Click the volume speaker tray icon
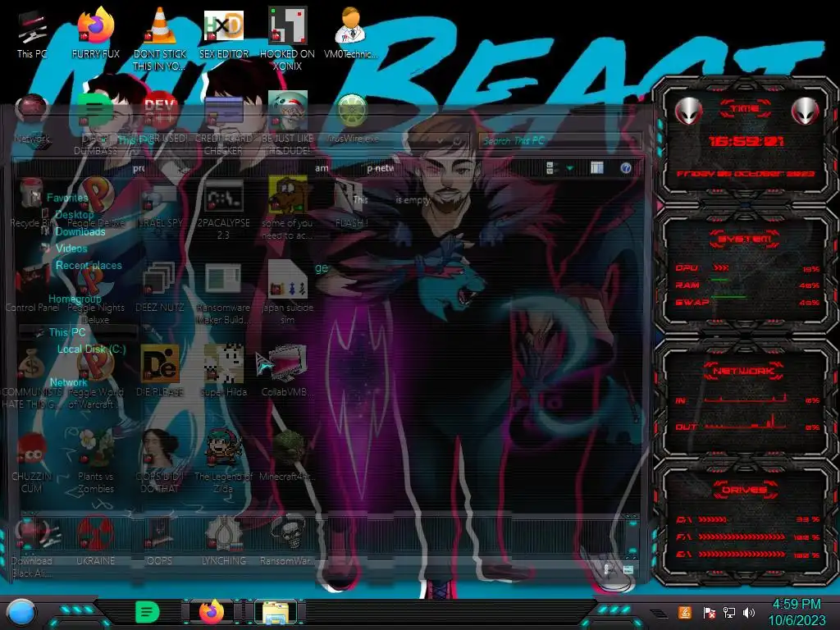Screen dimensions: 840x630 pos(749,612)
